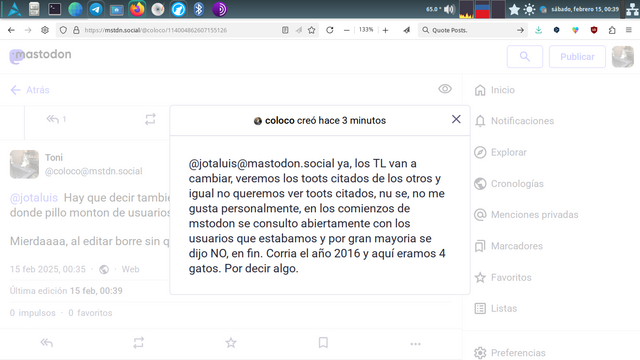640x360 pixels.
Task: Click the Mastodon logo
Action: point(40,56)
